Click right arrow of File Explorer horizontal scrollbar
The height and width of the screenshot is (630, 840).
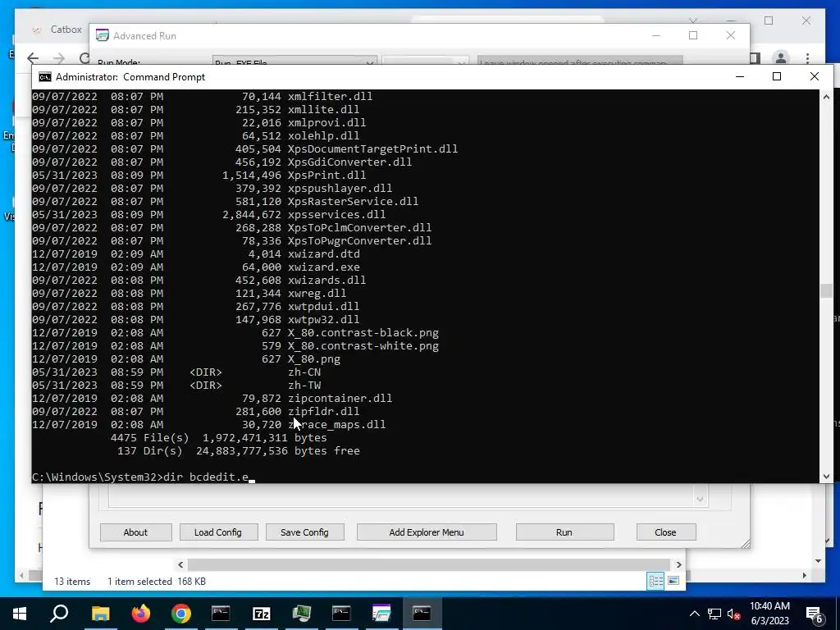pos(678,564)
